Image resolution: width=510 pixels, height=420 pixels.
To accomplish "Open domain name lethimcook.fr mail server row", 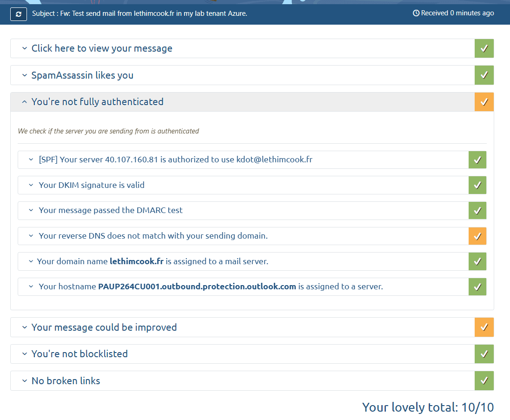I will coord(152,261).
